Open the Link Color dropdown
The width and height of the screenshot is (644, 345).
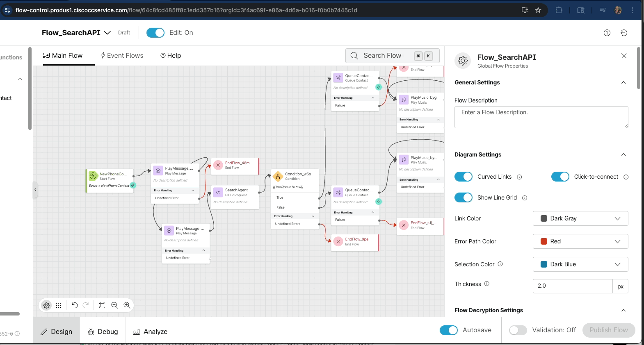580,218
